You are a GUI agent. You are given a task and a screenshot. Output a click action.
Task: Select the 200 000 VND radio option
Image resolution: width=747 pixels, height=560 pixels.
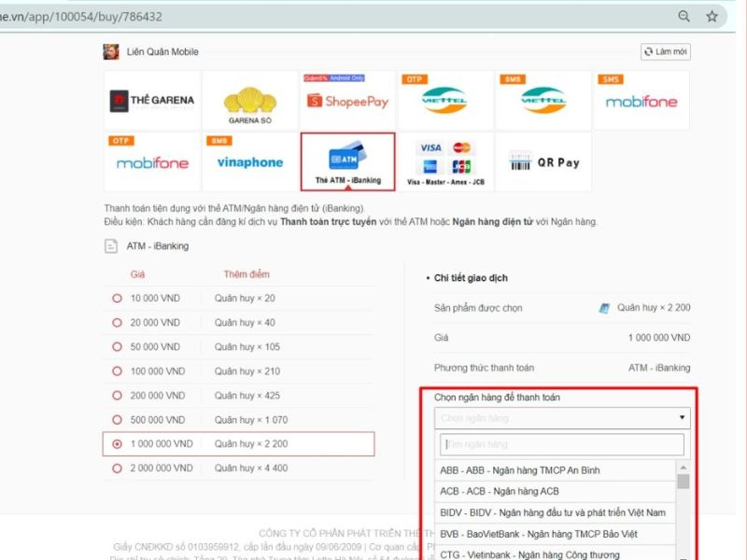(117, 395)
